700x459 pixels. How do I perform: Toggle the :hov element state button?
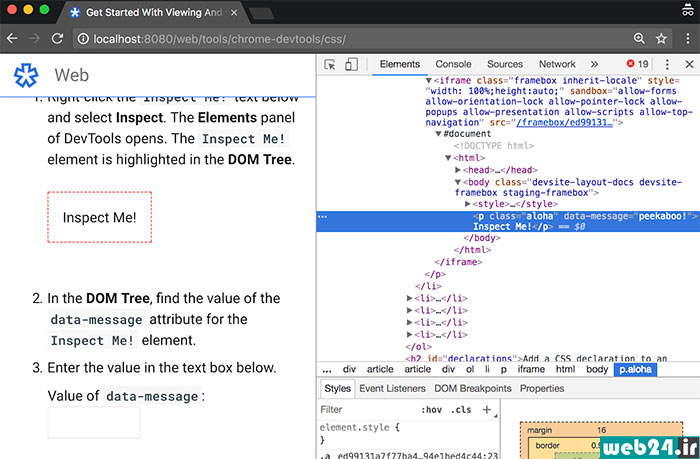click(431, 409)
